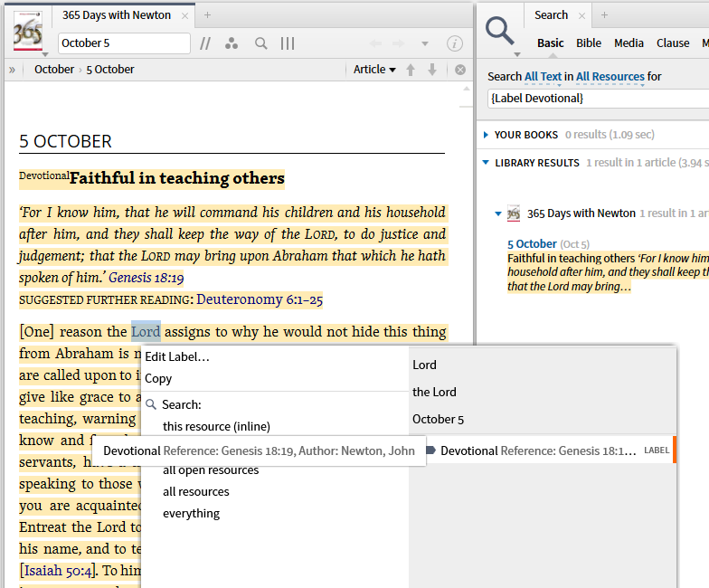
Task: Click the October 5 reference box
Action: [x=124, y=43]
